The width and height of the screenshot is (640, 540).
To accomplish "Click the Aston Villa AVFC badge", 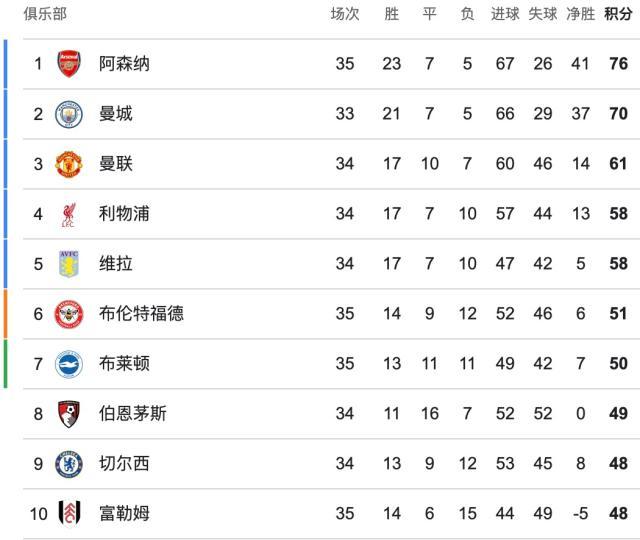I will (69, 264).
